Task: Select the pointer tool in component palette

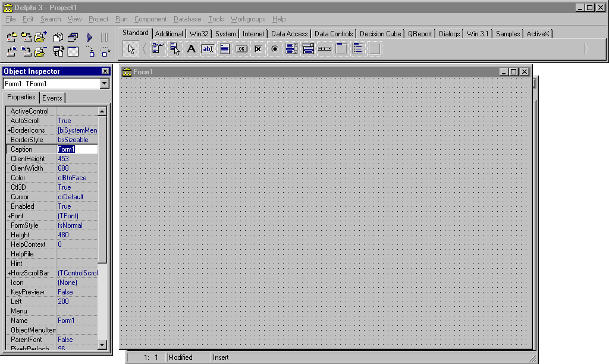Action: tap(131, 49)
